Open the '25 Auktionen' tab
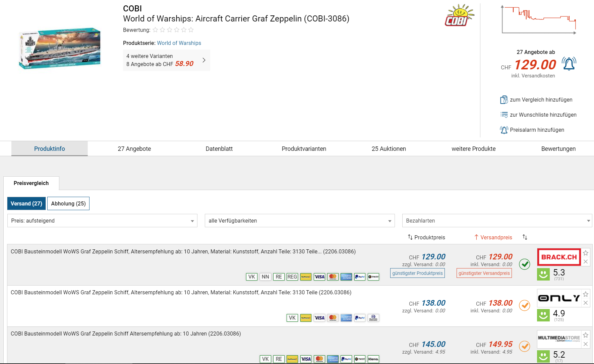The height and width of the screenshot is (364, 594). pyautogui.click(x=389, y=149)
